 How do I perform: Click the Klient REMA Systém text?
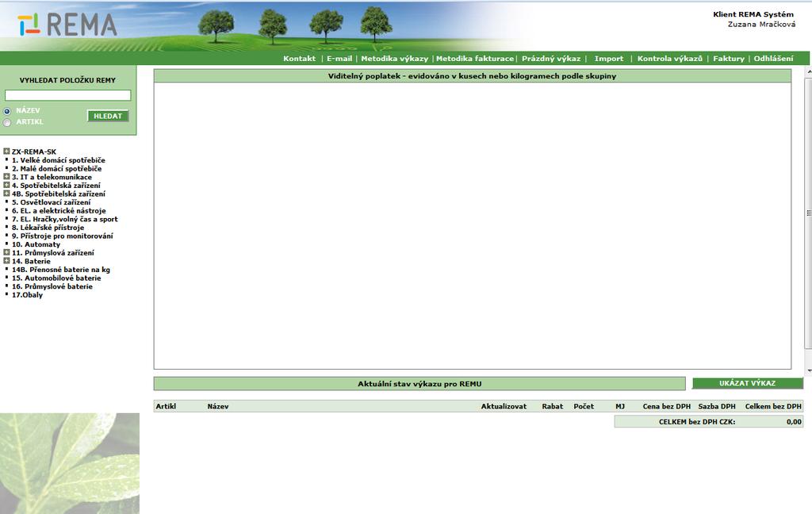753,14
